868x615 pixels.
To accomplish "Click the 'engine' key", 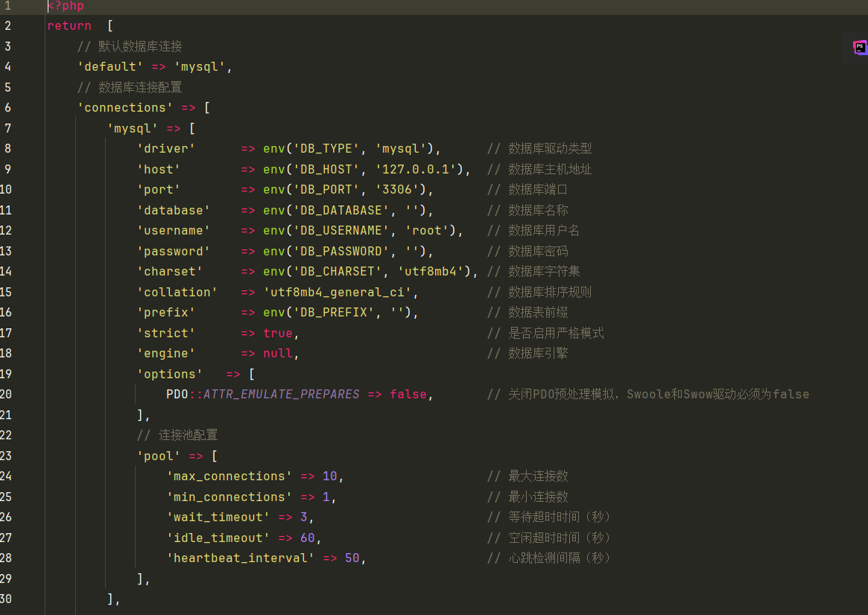I will point(166,354).
